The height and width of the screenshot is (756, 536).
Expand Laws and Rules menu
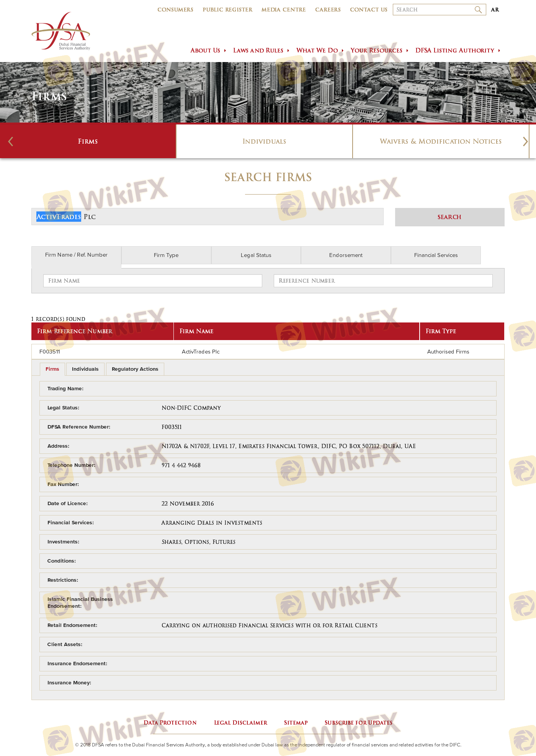(261, 51)
